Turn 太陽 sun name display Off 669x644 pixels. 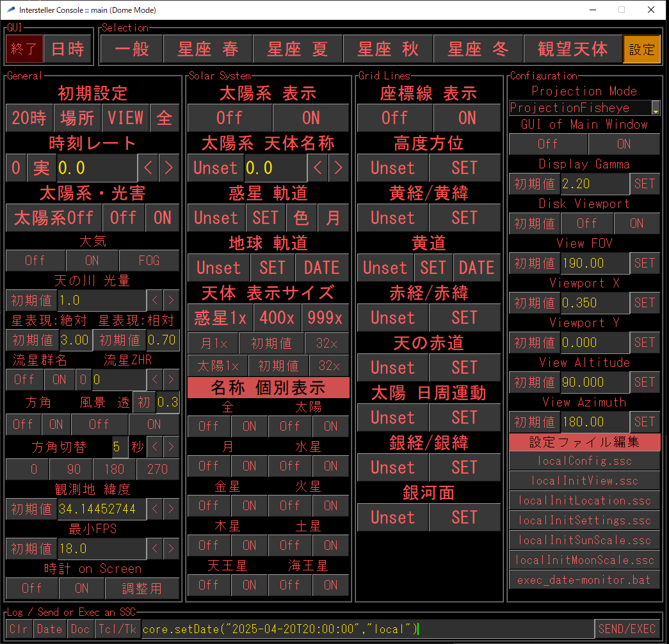[290, 426]
